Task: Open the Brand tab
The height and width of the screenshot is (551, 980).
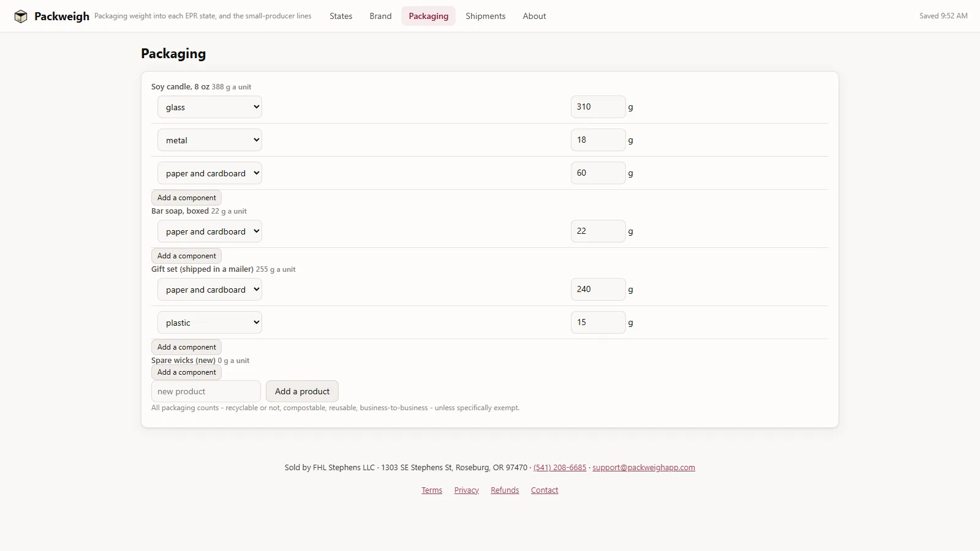Action: [380, 16]
